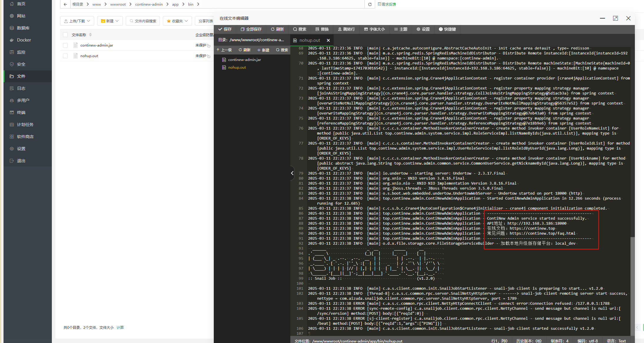Click the back arrow in the path bar
Image resolution: width=644 pixels, height=343 pixels.
(x=65, y=4)
